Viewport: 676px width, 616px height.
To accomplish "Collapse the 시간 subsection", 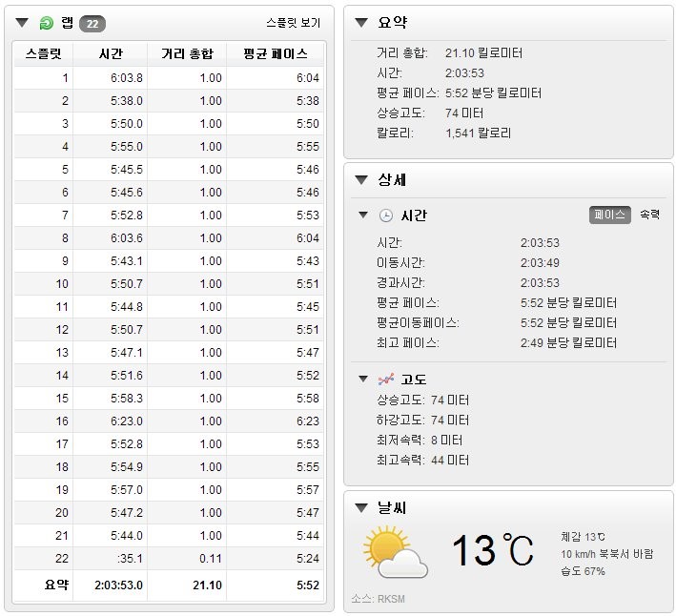I will (x=363, y=216).
